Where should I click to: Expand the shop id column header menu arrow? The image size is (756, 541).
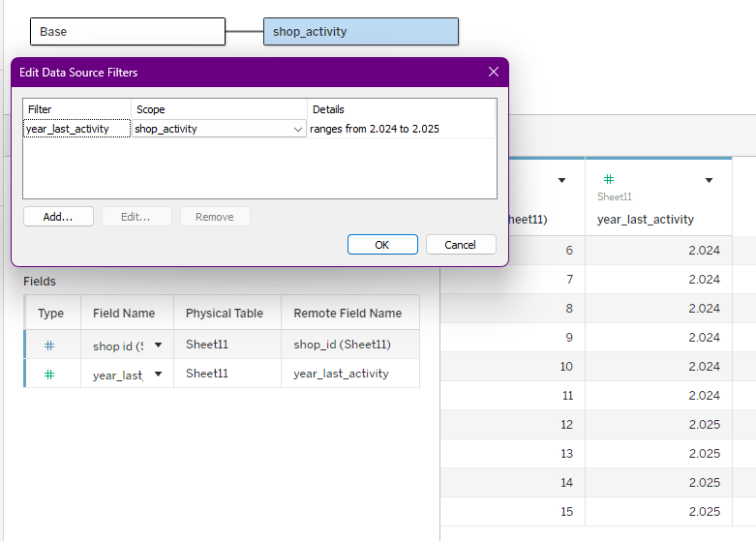click(x=561, y=180)
